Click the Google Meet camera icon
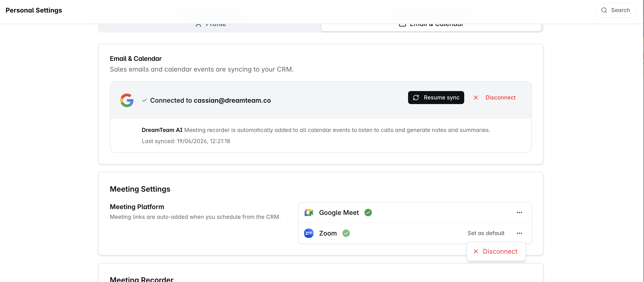This screenshot has width=644, height=282. pos(309,213)
